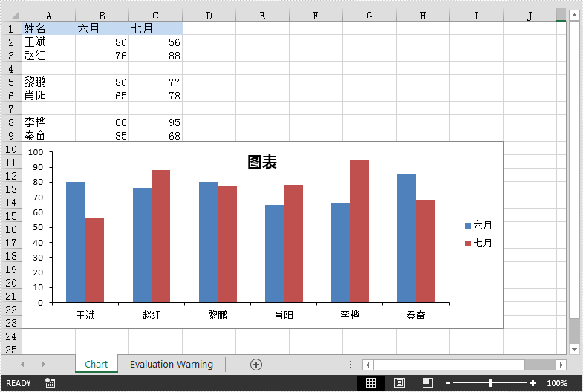Click the 七月 legend entry
Screen dimensions: 583x392
[x=478, y=243]
